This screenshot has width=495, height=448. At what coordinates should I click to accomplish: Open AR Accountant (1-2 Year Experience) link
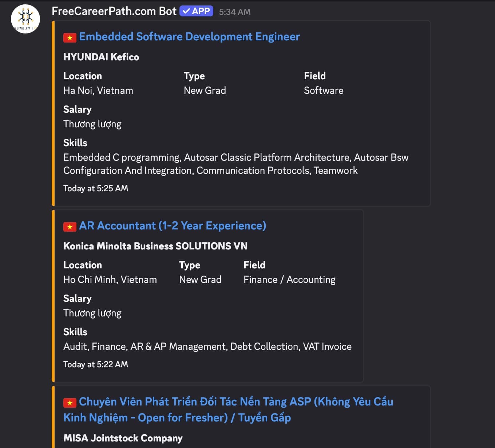point(173,226)
